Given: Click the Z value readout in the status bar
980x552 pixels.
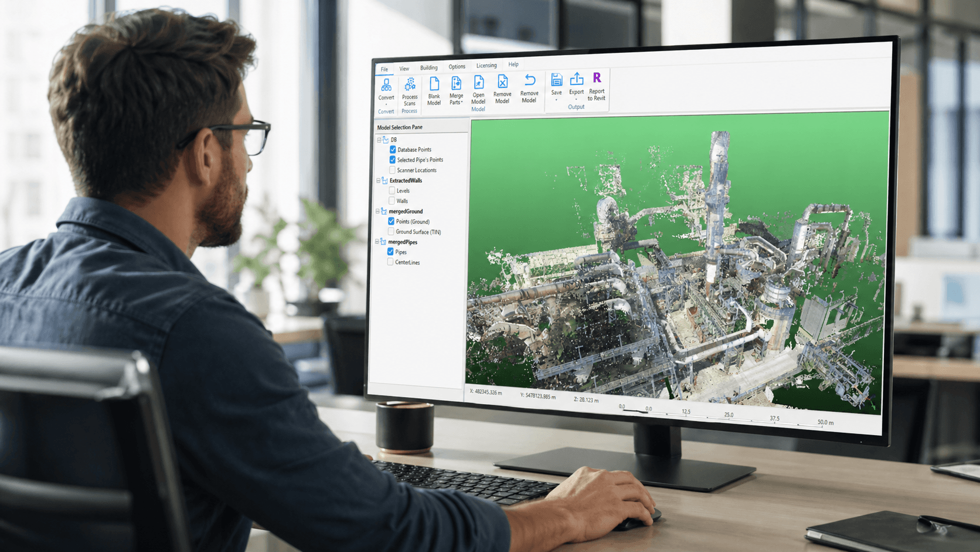Looking at the screenshot, I should pyautogui.click(x=586, y=399).
